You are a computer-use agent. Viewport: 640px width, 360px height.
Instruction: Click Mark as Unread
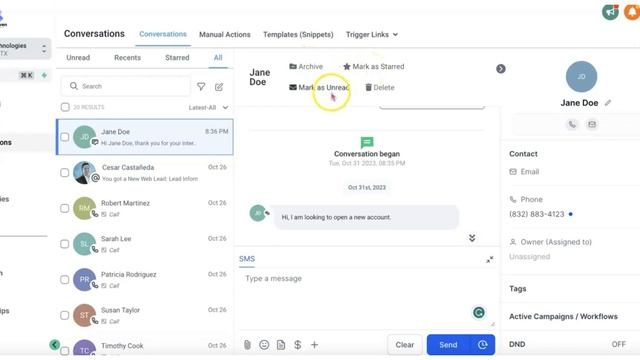[x=319, y=87]
